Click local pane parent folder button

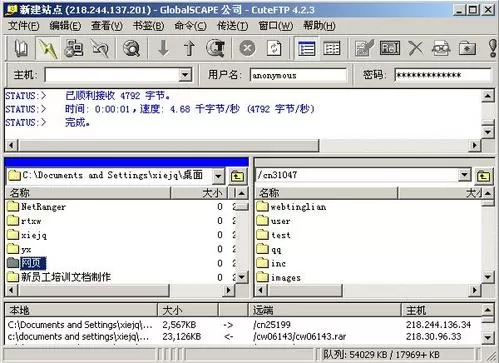tap(237, 176)
